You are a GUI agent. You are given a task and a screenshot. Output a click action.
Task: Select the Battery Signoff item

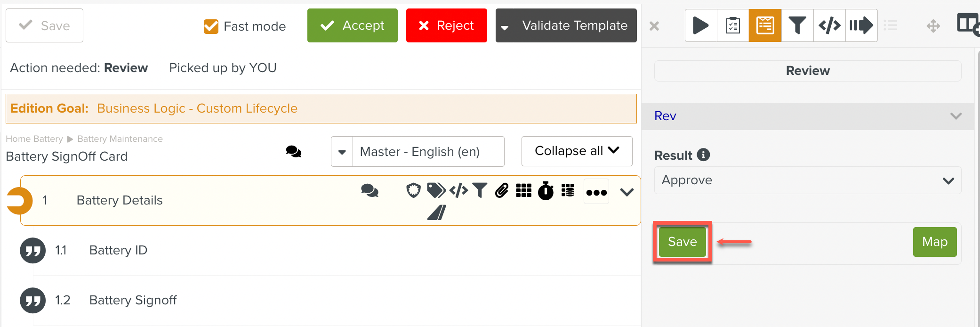click(133, 300)
